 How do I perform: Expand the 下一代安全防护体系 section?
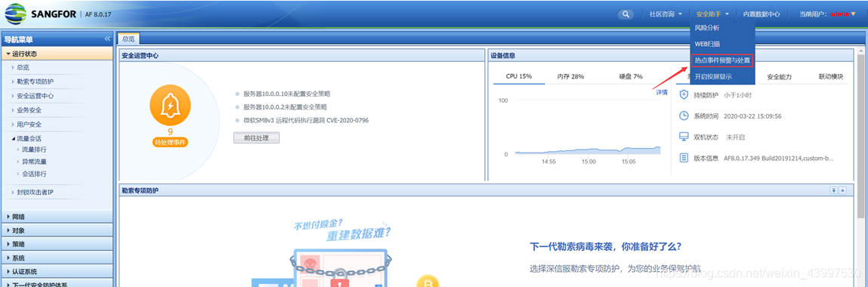click(x=57, y=284)
